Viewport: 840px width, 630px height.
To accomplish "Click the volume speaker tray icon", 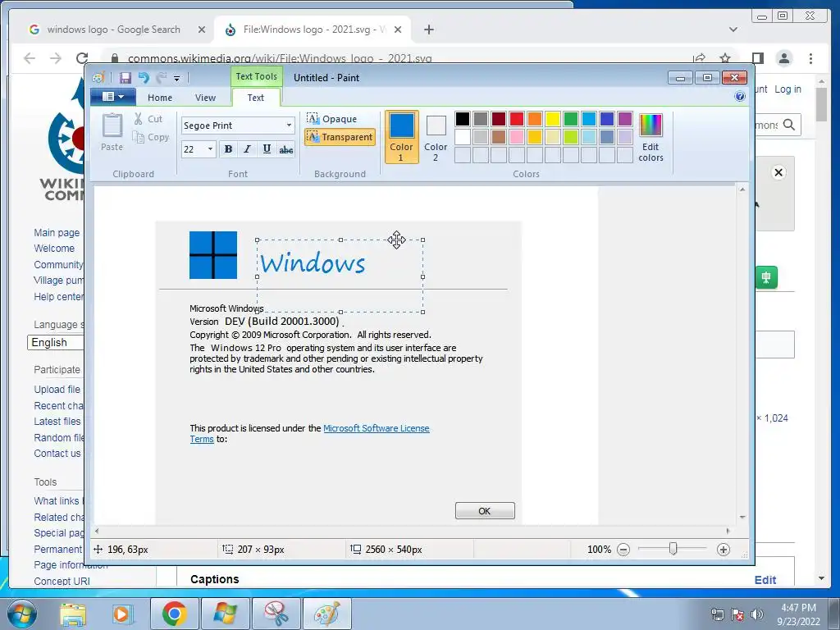I will click(756, 614).
